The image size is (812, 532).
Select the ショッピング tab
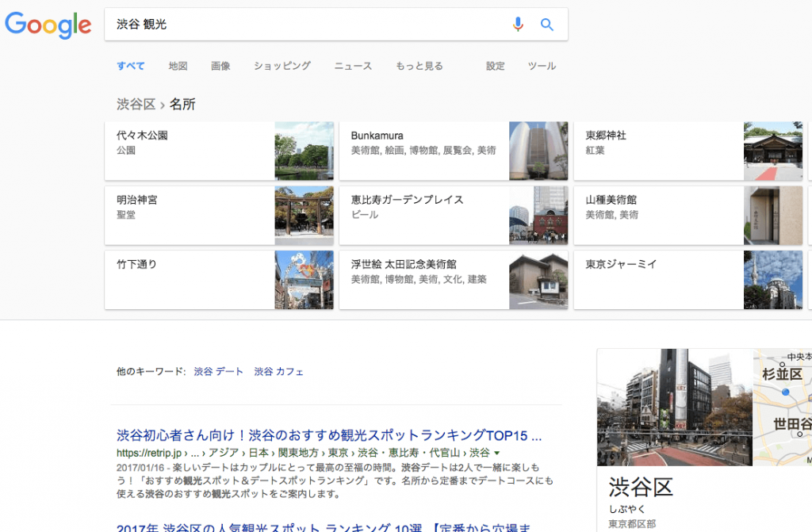pos(282,66)
